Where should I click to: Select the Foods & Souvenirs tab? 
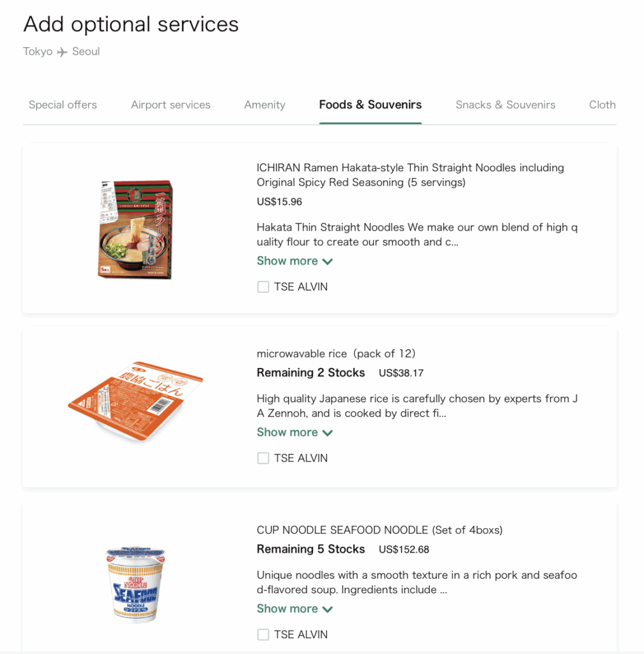[371, 105]
